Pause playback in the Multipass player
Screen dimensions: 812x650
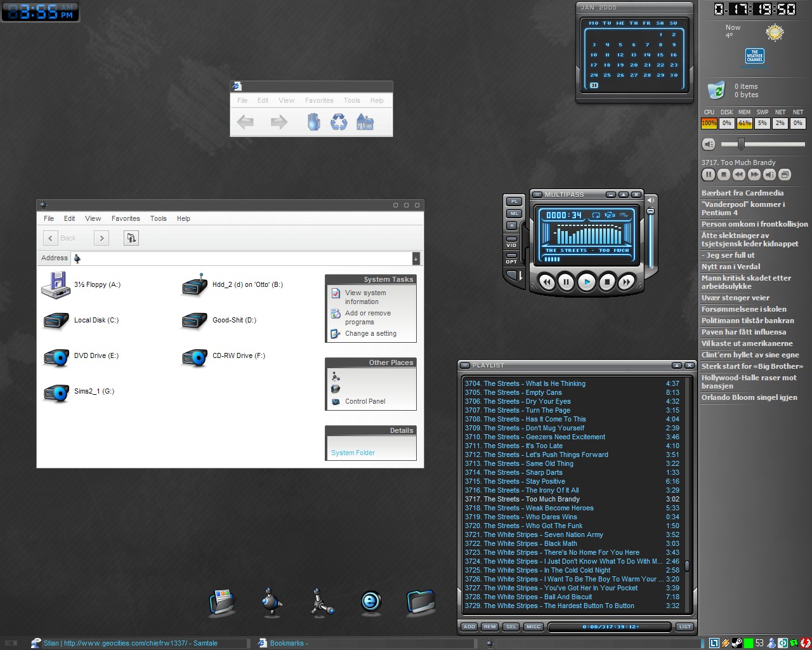tap(566, 282)
